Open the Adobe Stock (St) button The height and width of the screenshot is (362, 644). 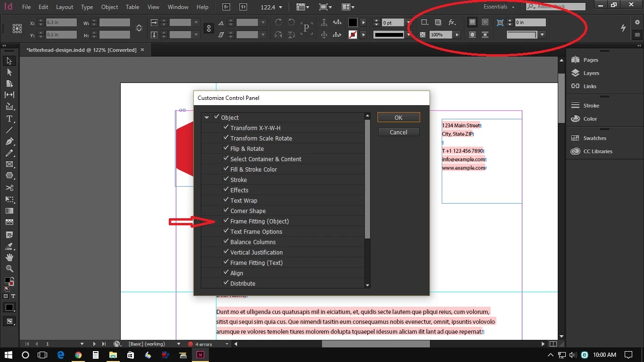244,7
